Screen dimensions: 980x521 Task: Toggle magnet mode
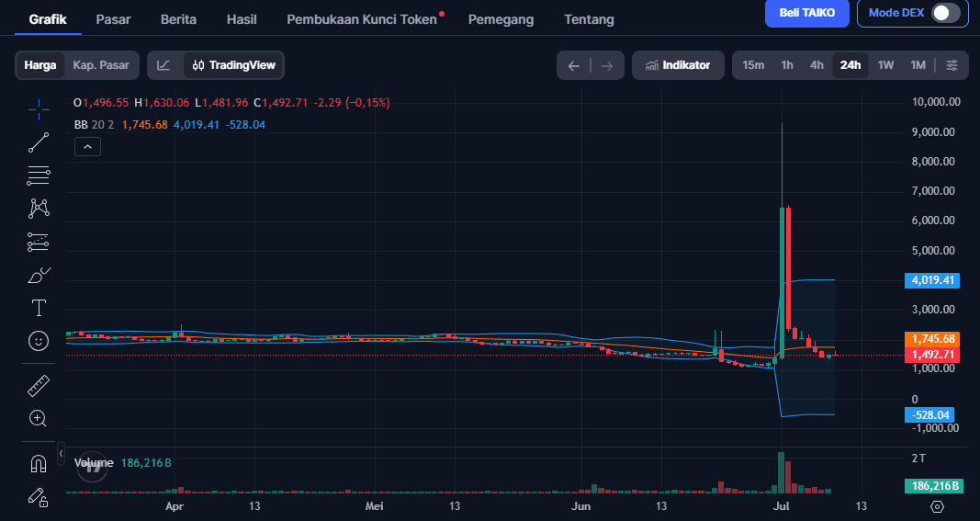point(39,464)
